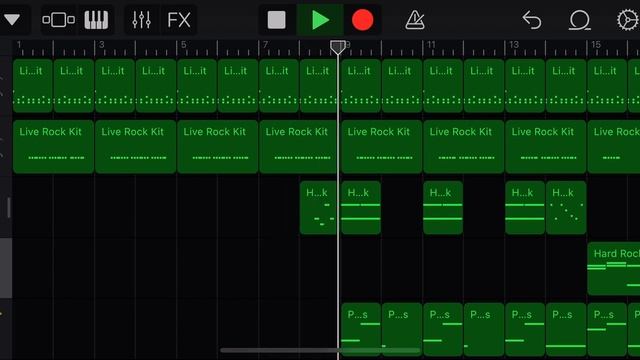Select the P...s region at bar 15
Screen dimensions: 640x360
tap(607, 329)
